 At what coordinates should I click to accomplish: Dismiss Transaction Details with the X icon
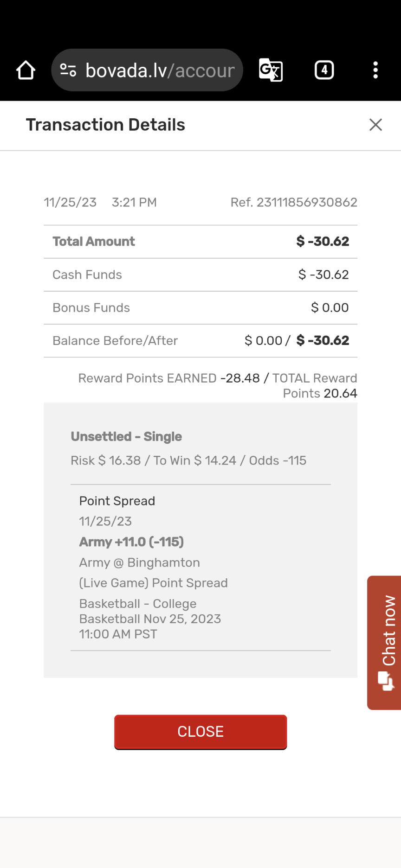(x=375, y=125)
